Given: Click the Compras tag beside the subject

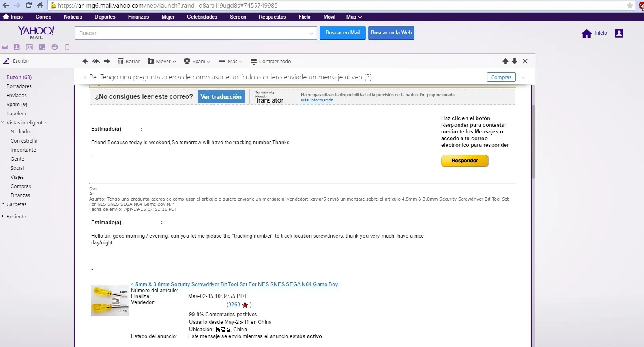Looking at the screenshot, I should (501, 77).
